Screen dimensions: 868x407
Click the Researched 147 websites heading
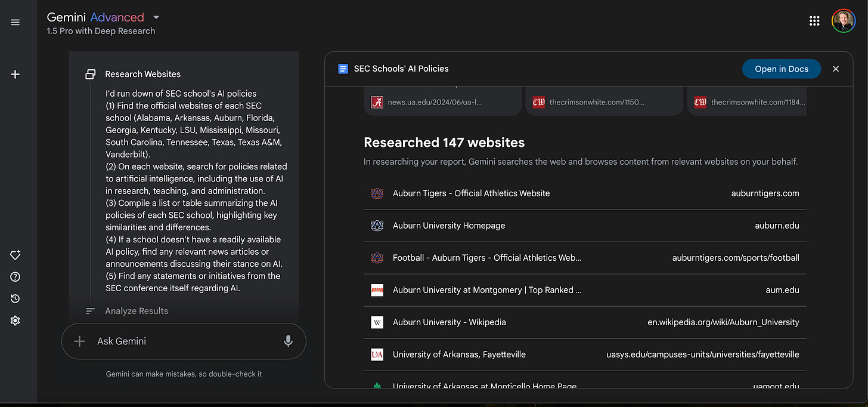click(444, 143)
